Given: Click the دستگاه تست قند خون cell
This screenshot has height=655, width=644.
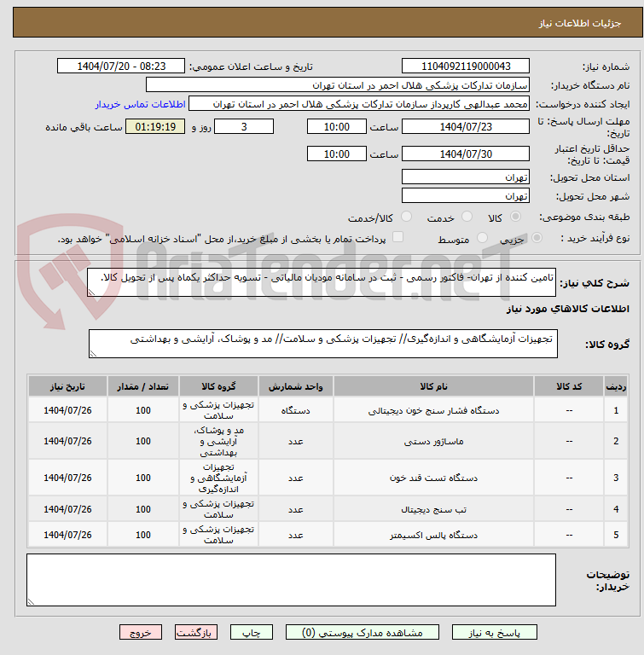Looking at the screenshot, I should (433, 478).
